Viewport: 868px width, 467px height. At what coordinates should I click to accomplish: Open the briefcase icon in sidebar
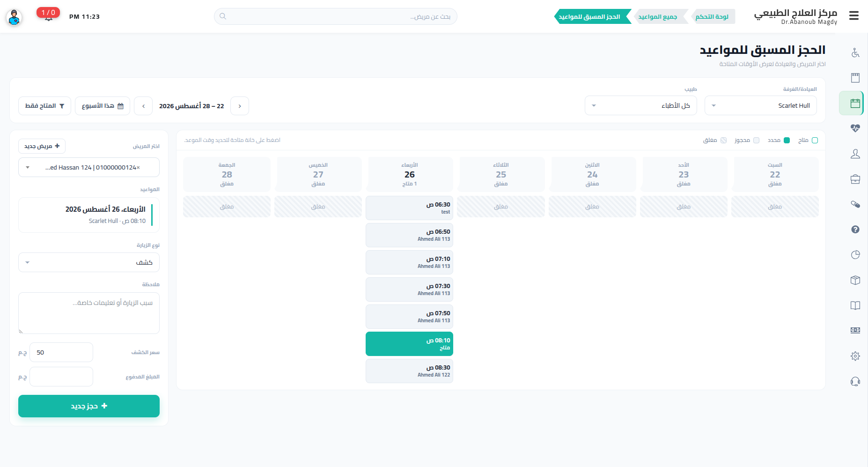tap(855, 179)
